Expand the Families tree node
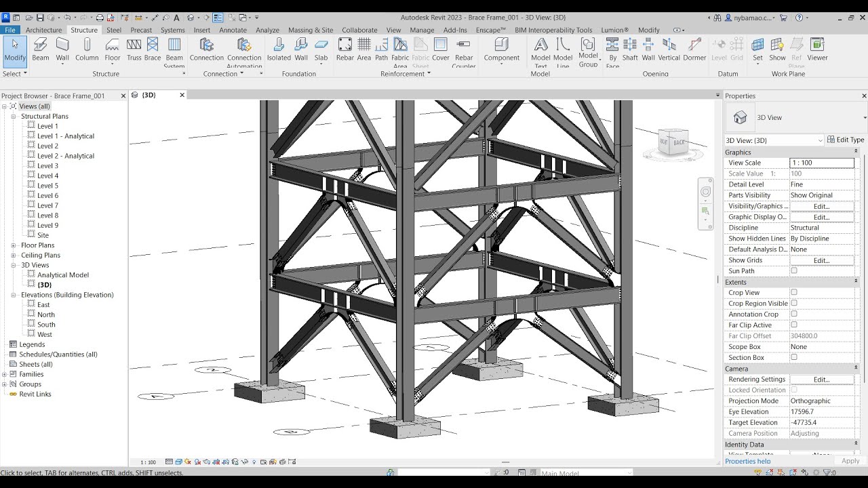 [5, 374]
